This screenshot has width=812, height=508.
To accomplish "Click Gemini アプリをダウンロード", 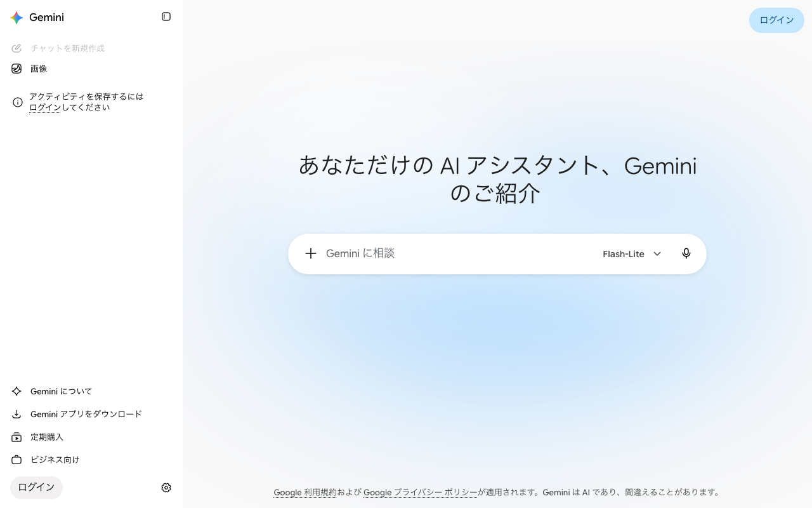I will point(91,414).
